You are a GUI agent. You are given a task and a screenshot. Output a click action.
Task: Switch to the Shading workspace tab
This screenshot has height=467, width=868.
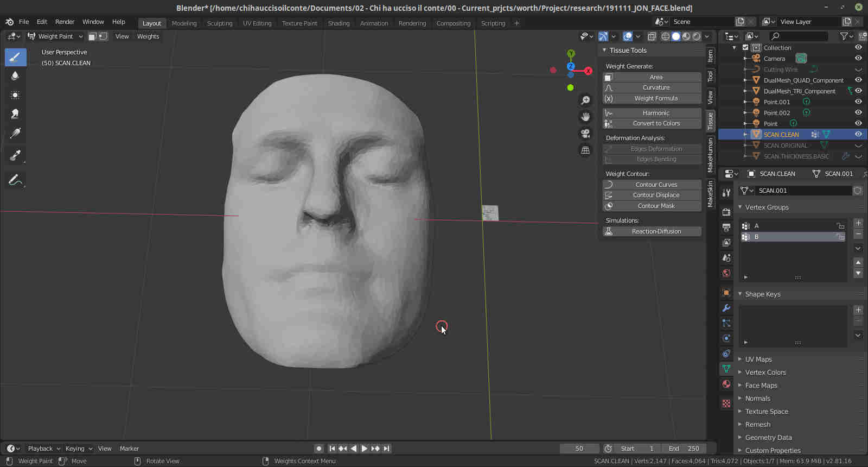(339, 23)
